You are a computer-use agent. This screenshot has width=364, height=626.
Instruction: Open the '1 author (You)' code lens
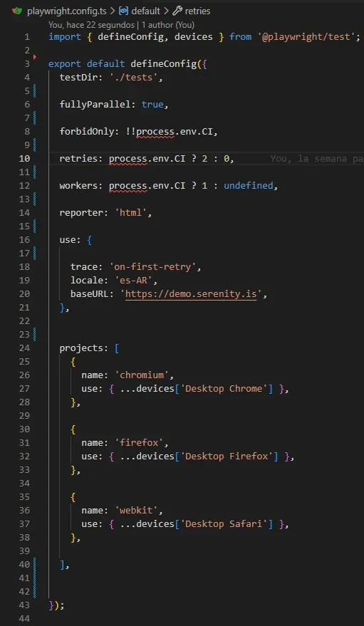coord(168,25)
